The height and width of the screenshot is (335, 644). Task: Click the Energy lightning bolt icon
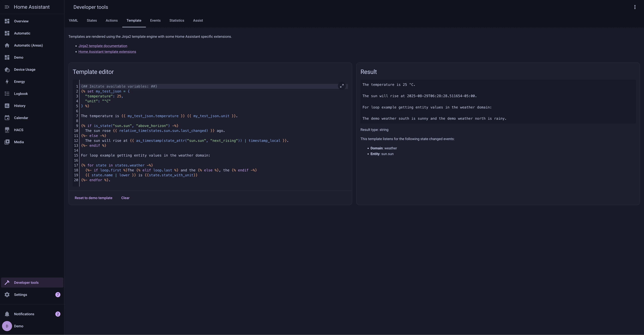[7, 82]
